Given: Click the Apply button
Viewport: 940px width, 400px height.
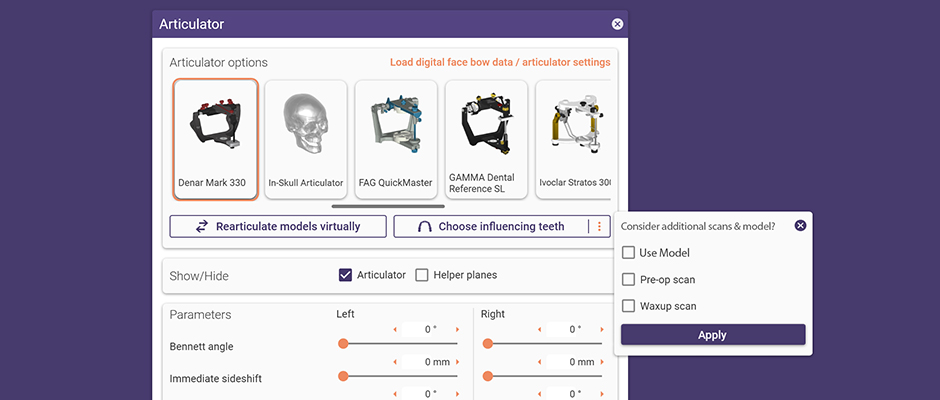Looking at the screenshot, I should point(712,335).
